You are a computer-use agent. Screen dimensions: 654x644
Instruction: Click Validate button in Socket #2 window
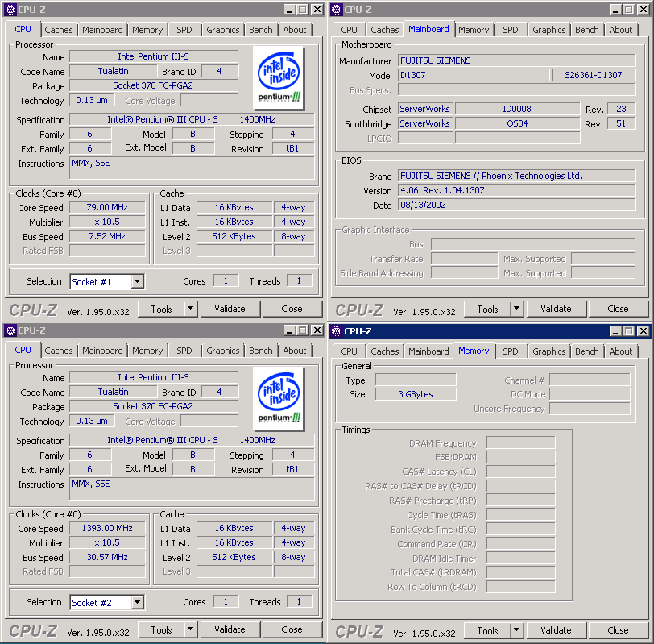click(x=230, y=629)
